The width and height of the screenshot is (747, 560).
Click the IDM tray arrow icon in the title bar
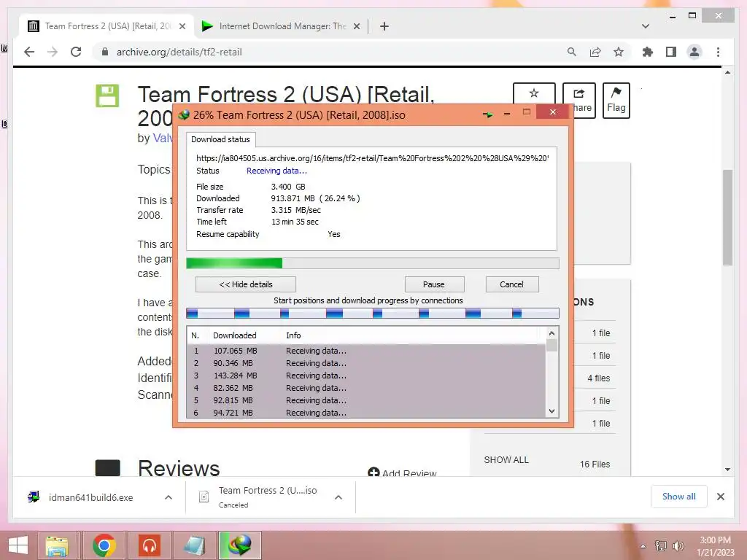pos(487,114)
